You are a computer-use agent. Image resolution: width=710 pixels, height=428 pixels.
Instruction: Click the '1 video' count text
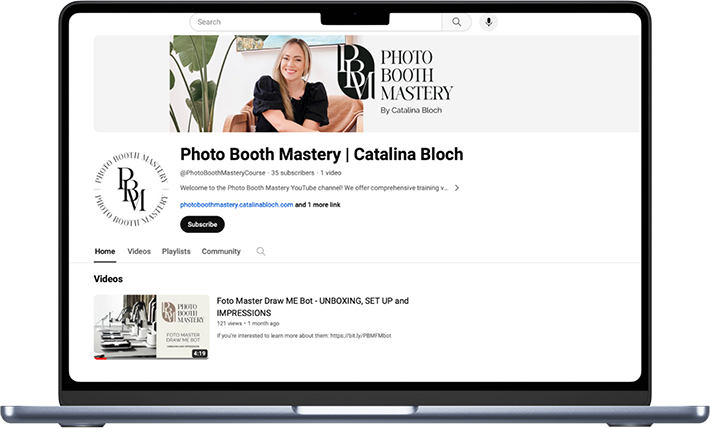[331, 173]
